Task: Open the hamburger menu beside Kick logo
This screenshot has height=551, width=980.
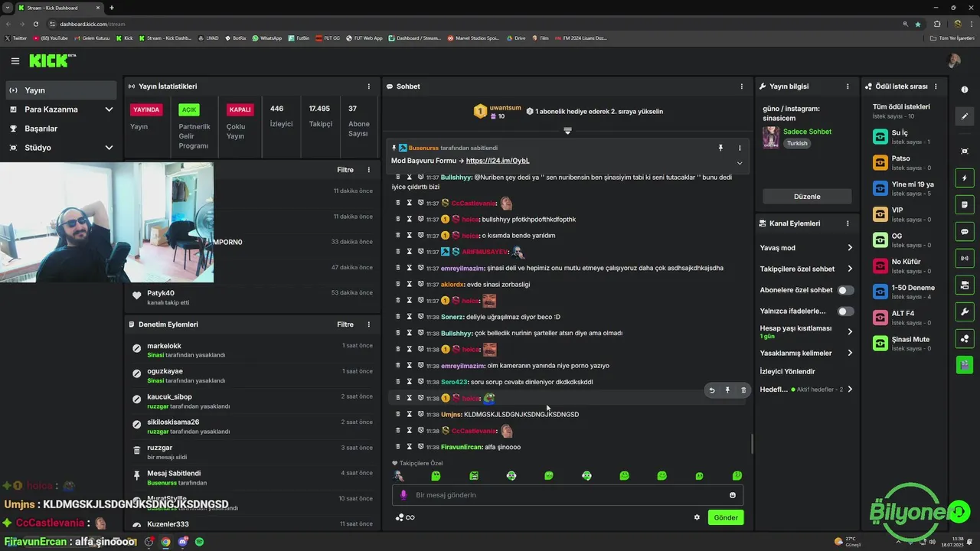Action: 15,61
